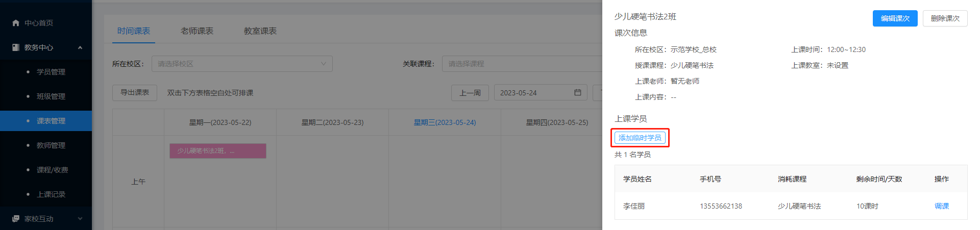The image size is (980, 230).
Task: Click the 编辑课次 button
Action: tap(895, 18)
